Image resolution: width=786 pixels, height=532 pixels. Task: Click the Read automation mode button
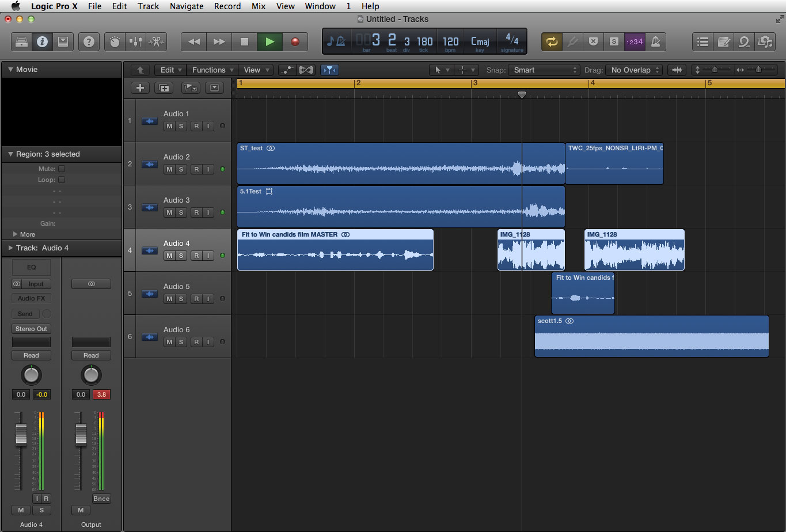[31, 355]
